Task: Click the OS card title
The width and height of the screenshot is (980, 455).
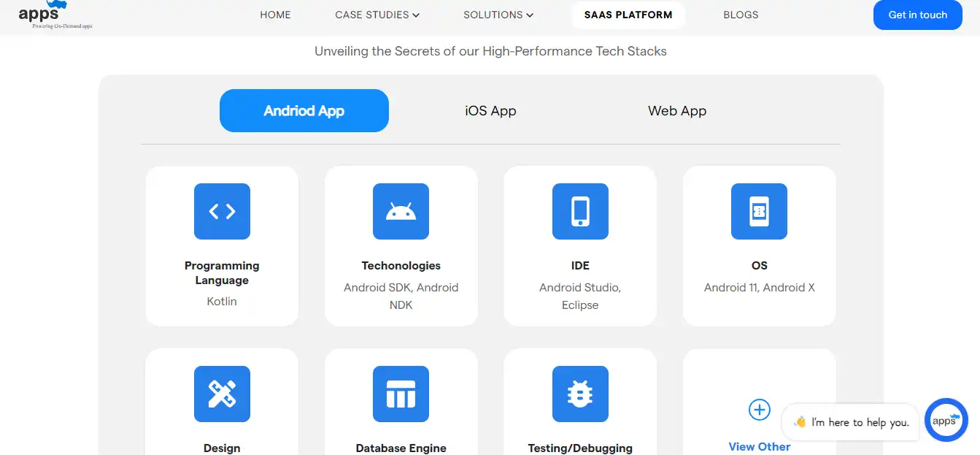Action: [760, 266]
